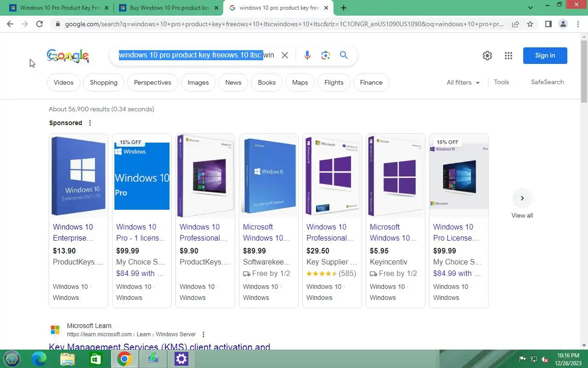This screenshot has height=368, width=588.
Task: Open Chrome side panel
Action: tap(548, 24)
